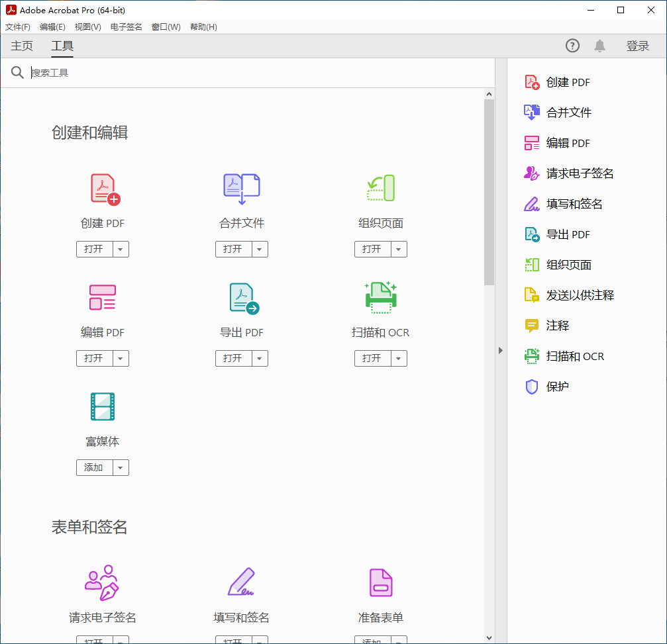
Task: Expand the dropdown beside 编辑 PDF 打开 button
Action: click(121, 358)
